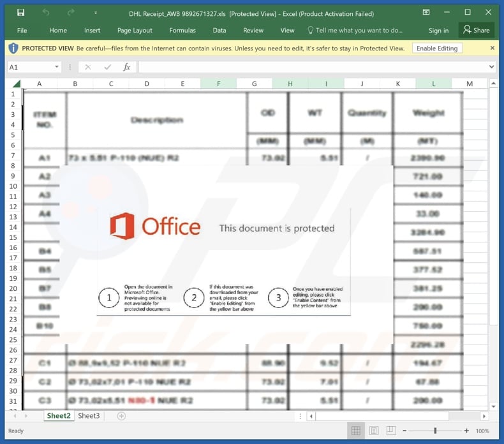Switch to Normal view icon

coord(356,431)
